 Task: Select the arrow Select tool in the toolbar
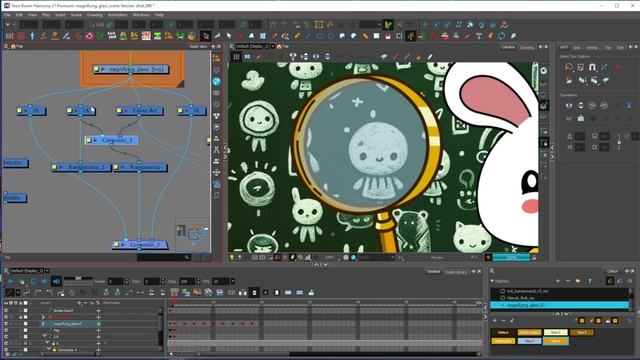click(x=206, y=36)
